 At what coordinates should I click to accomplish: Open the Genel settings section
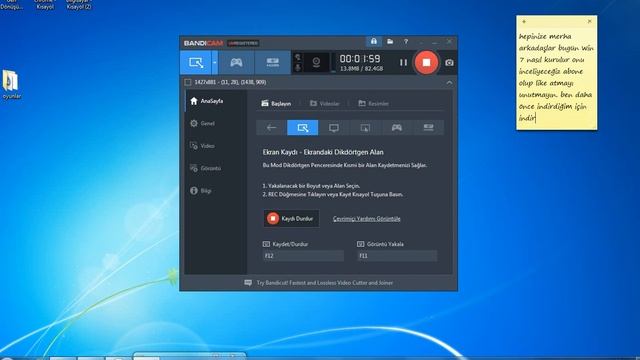(x=216, y=123)
